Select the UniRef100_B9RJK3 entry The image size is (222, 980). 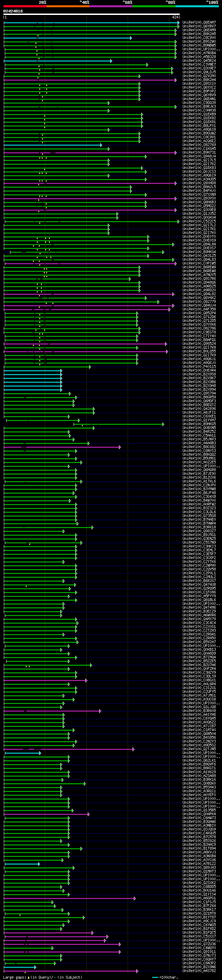199,106
